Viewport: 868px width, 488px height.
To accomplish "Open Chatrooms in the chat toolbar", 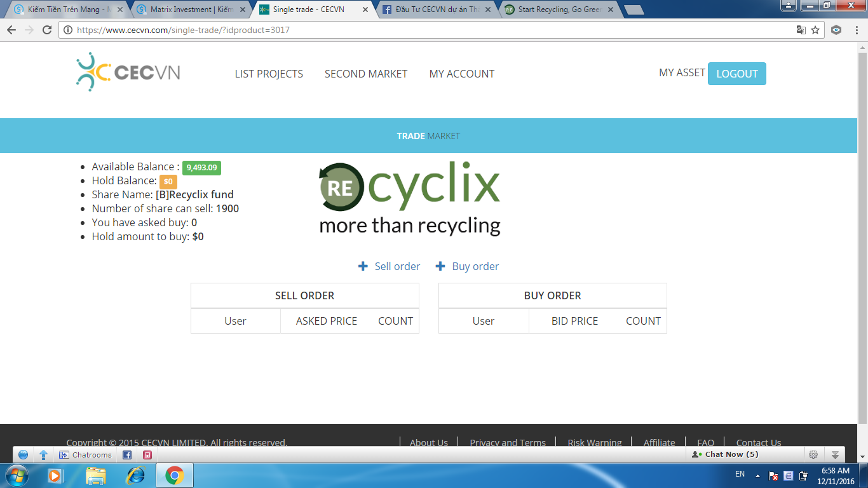I will tap(85, 455).
